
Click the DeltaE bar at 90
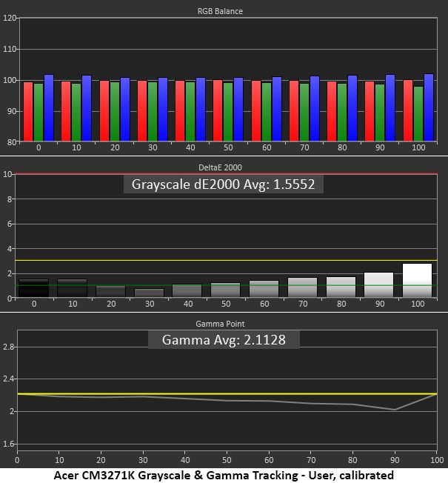[x=378, y=285]
